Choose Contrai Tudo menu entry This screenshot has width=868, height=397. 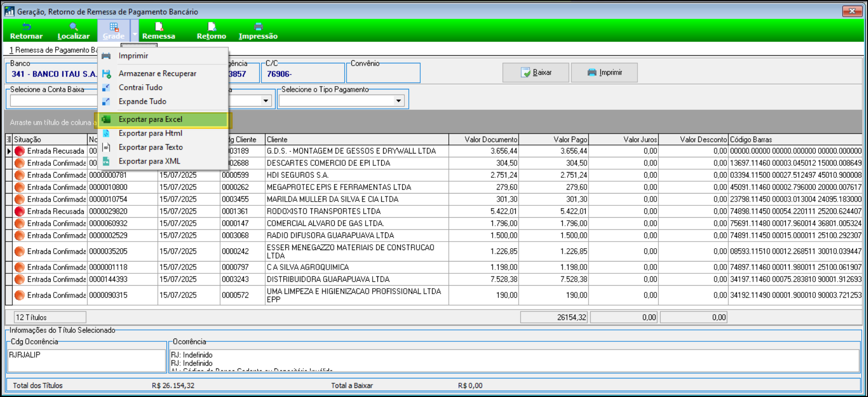pos(163,87)
